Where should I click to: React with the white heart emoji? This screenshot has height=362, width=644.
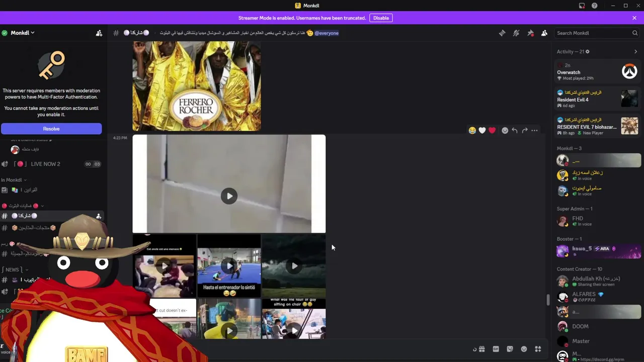click(x=482, y=130)
